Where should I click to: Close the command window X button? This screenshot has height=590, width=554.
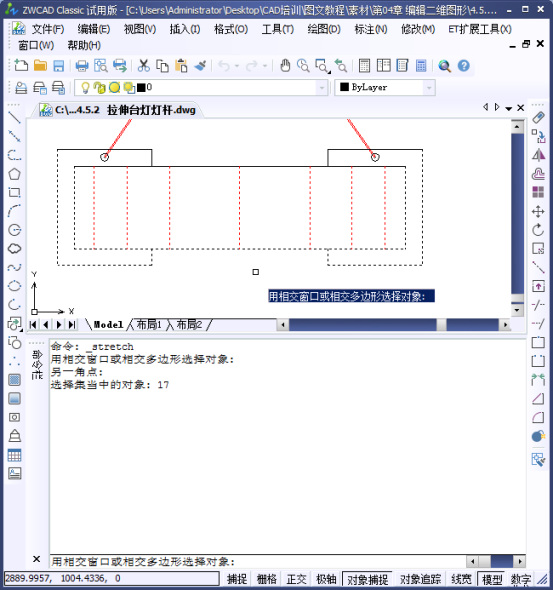click(36, 559)
